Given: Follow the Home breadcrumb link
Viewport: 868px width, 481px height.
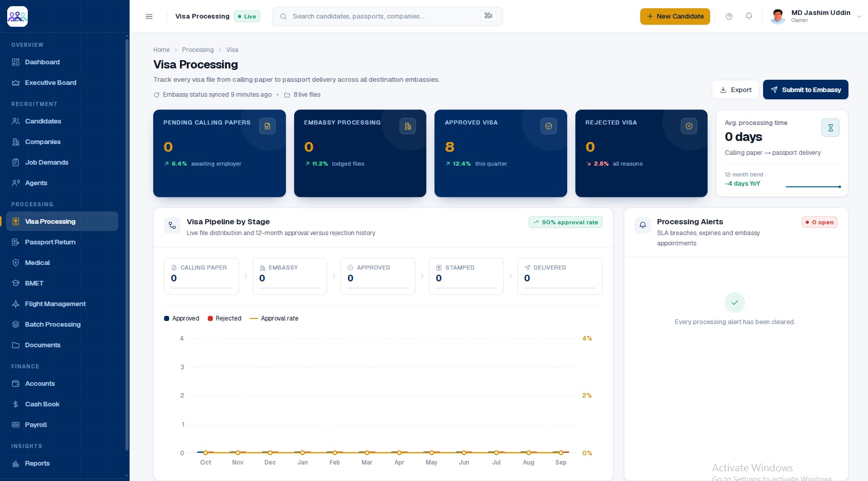Looking at the screenshot, I should pyautogui.click(x=161, y=50).
